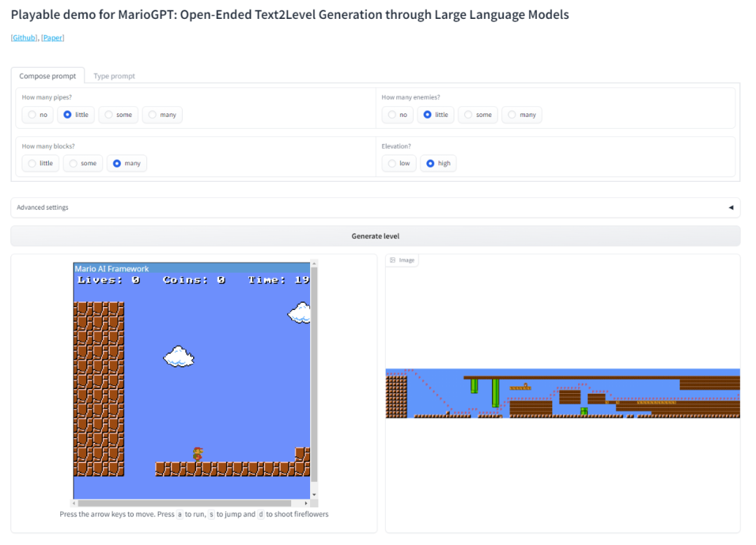Click game vertical scrollbar up arrow
This screenshot has width=756, height=545.
tap(314, 264)
